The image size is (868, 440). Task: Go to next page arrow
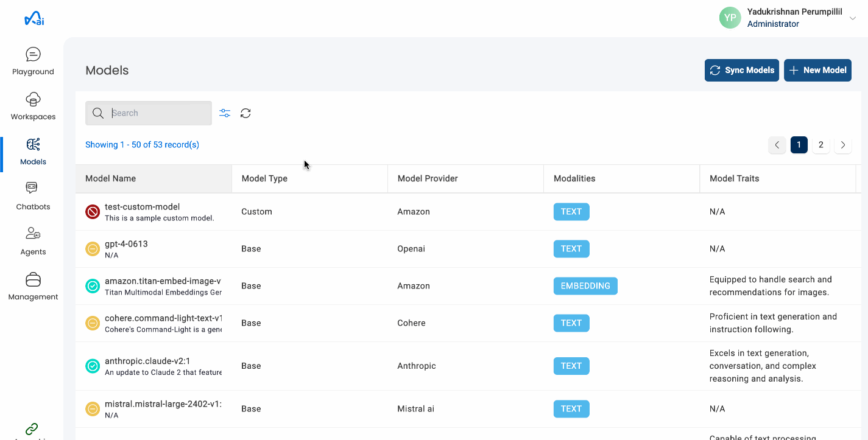tap(843, 145)
